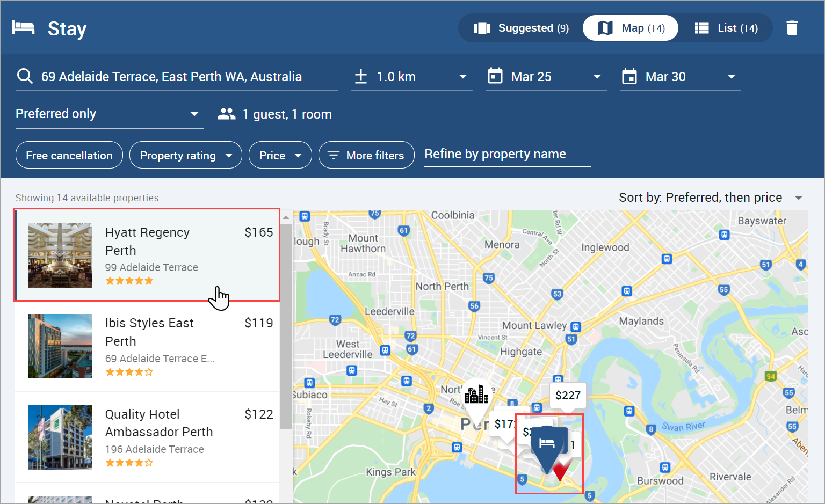
Task: Click the $165 price of Hyatt Regency
Action: [259, 232]
